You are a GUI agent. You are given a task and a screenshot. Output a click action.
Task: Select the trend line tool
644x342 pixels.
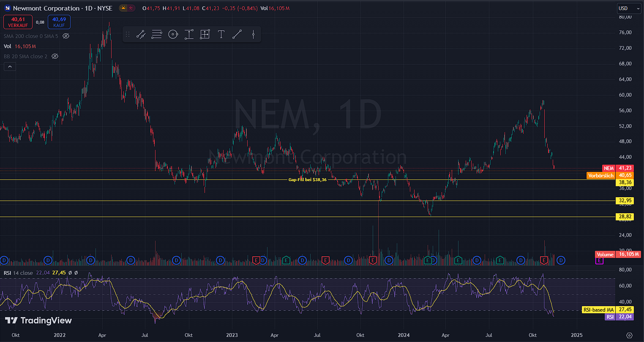(x=237, y=35)
